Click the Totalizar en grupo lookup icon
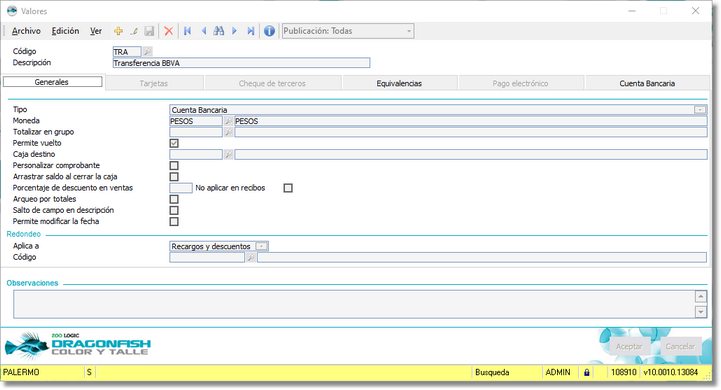This screenshot has height=390, width=721. pyautogui.click(x=228, y=132)
